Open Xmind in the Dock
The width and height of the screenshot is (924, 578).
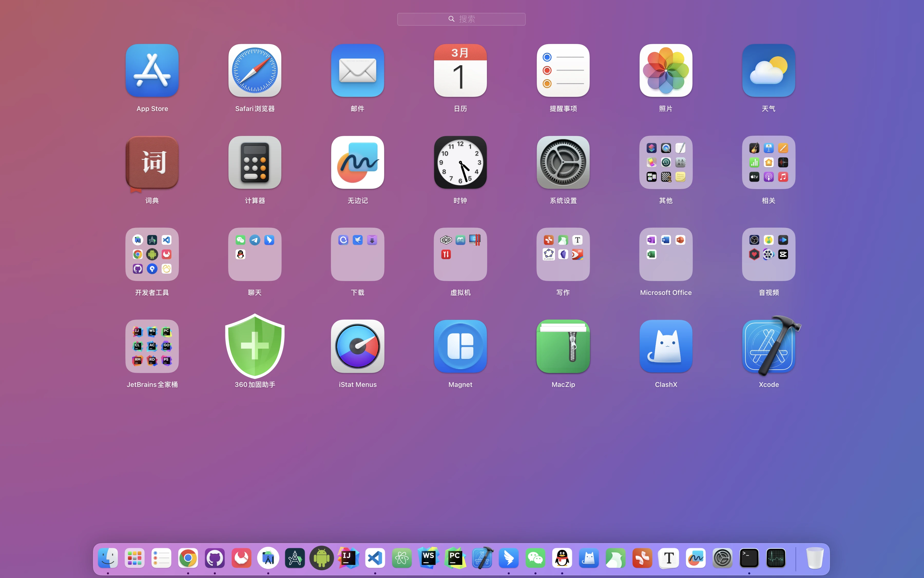(x=642, y=558)
